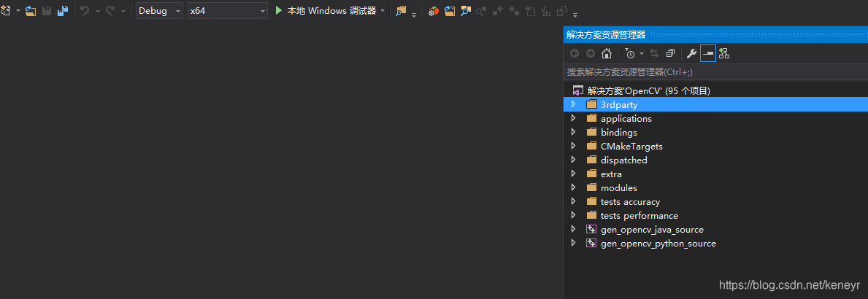Click the Undo arrow icon
Viewport: 868px width, 299px height.
coord(85,10)
